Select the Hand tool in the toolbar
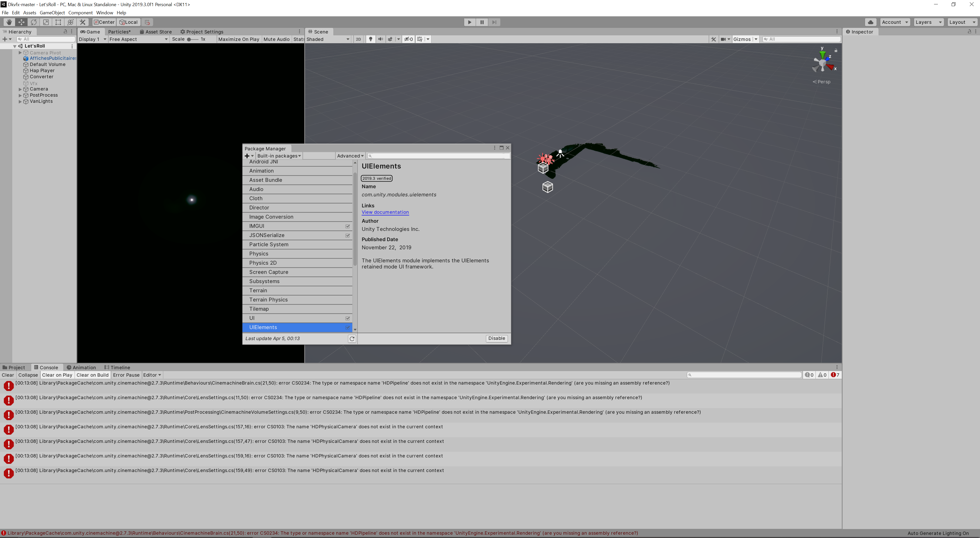Viewport: 980px width, 538px height. point(9,22)
